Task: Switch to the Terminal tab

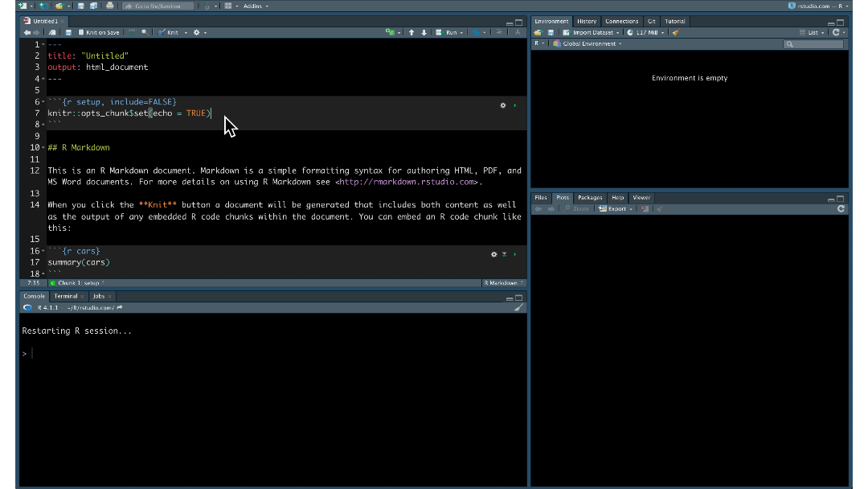Action: pyautogui.click(x=68, y=296)
